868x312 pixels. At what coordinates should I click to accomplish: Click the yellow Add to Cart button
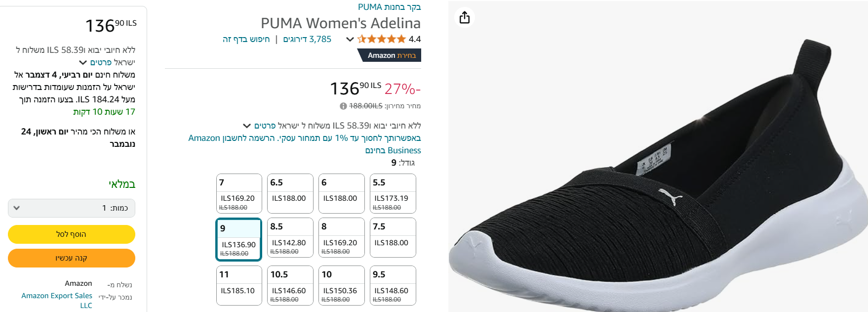pos(72,234)
